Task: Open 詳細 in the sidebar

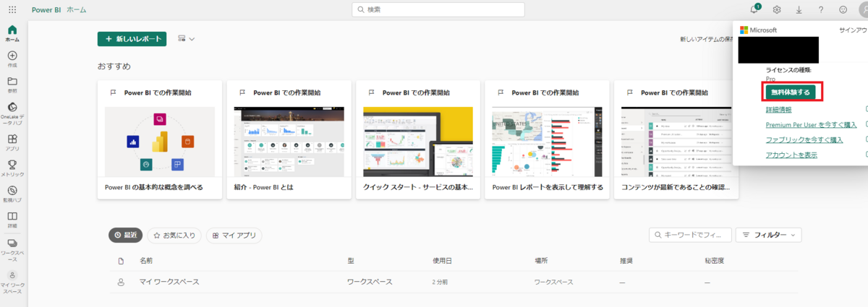Action: [x=12, y=220]
